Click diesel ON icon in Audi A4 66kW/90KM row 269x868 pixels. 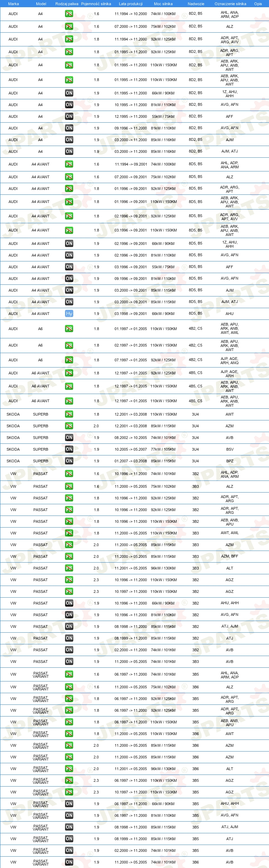(x=69, y=93)
